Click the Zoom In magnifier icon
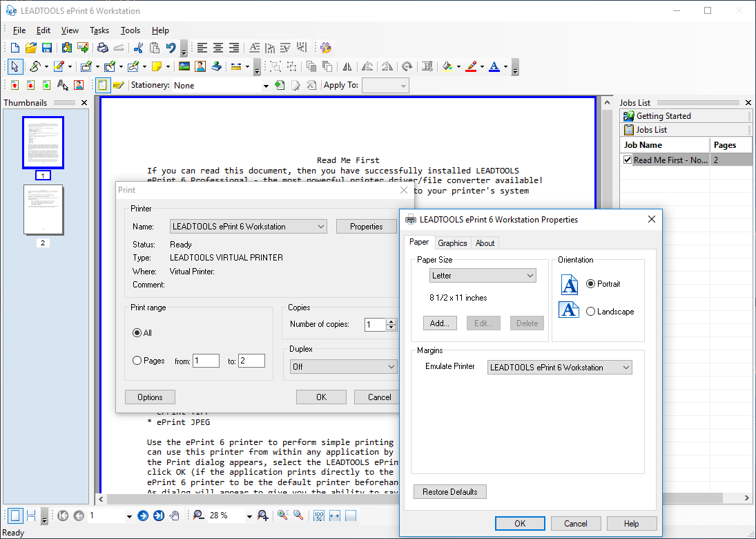Viewport: 756px width, 539px height. 262,516
